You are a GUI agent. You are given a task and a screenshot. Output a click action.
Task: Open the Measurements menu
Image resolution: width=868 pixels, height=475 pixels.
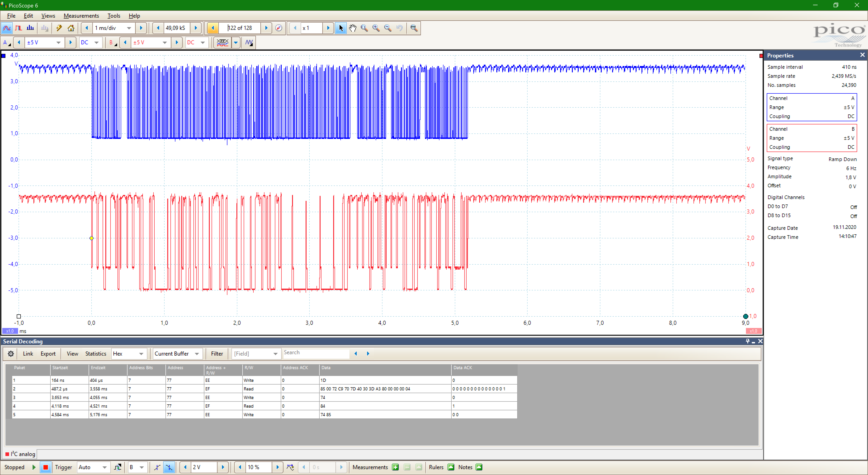pos(81,16)
